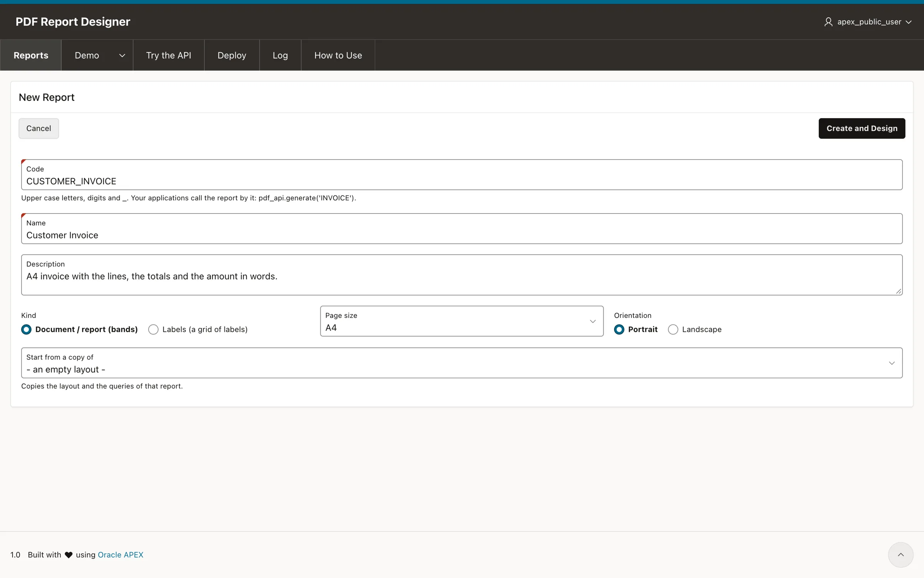The image size is (924, 578).
Task: Click Create and Design button
Action: click(x=862, y=128)
